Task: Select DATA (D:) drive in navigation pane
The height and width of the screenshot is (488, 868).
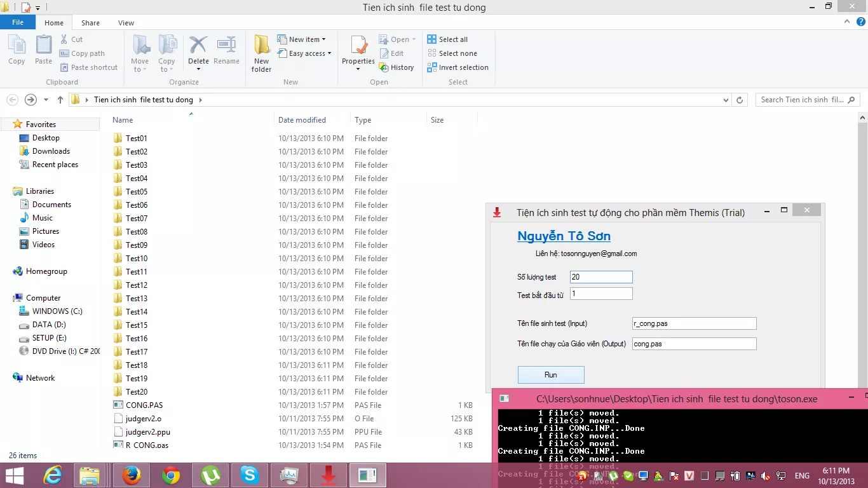Action: point(49,325)
